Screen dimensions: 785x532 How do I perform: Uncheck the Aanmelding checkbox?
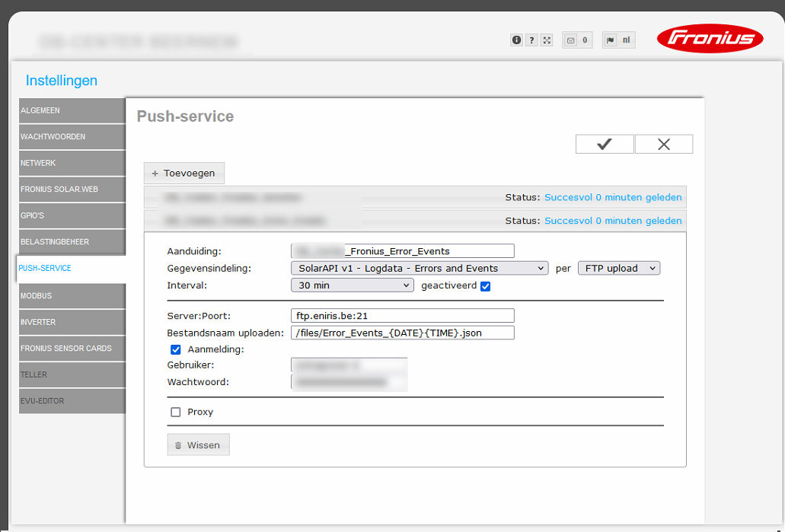pyautogui.click(x=176, y=349)
